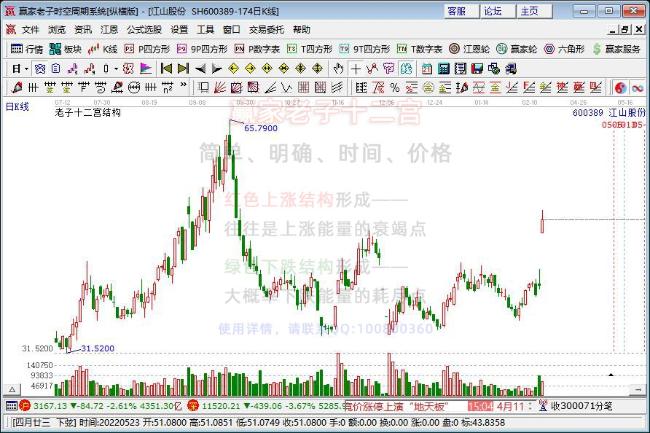Click the black right arrow icon

coord(216,68)
